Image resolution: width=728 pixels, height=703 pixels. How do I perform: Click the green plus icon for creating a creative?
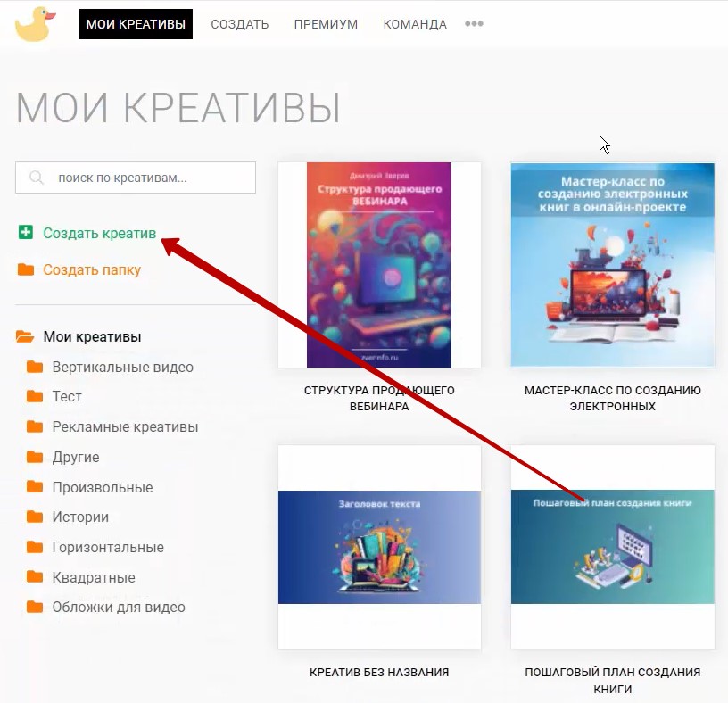pyautogui.click(x=26, y=232)
